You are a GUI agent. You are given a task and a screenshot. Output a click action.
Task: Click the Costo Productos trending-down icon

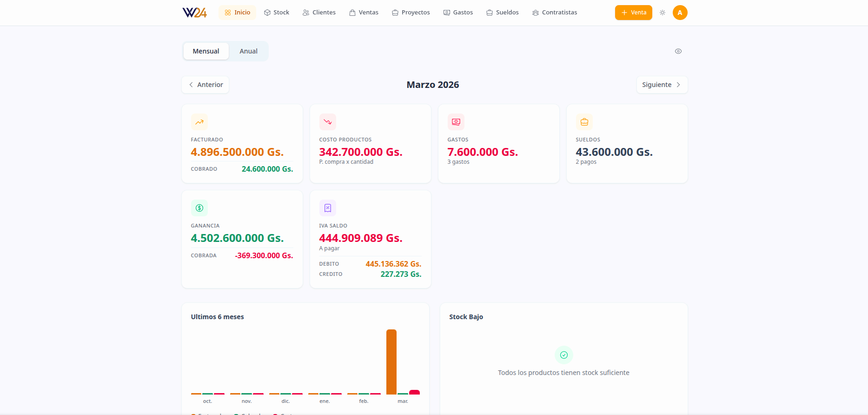(328, 122)
